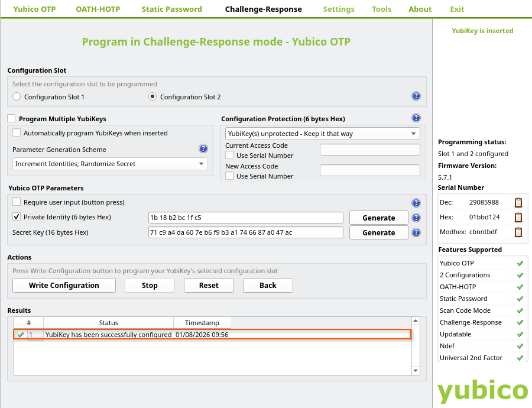Screen dimensions: 532x408
Task: Click 'Slot 1 and 2 configured' status text
Action: pyautogui.click(x=473, y=154)
